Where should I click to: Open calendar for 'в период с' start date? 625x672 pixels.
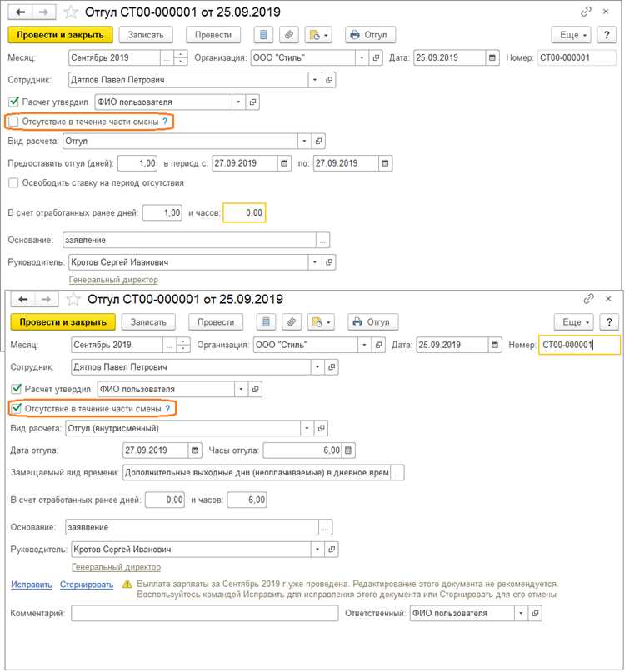point(284,163)
